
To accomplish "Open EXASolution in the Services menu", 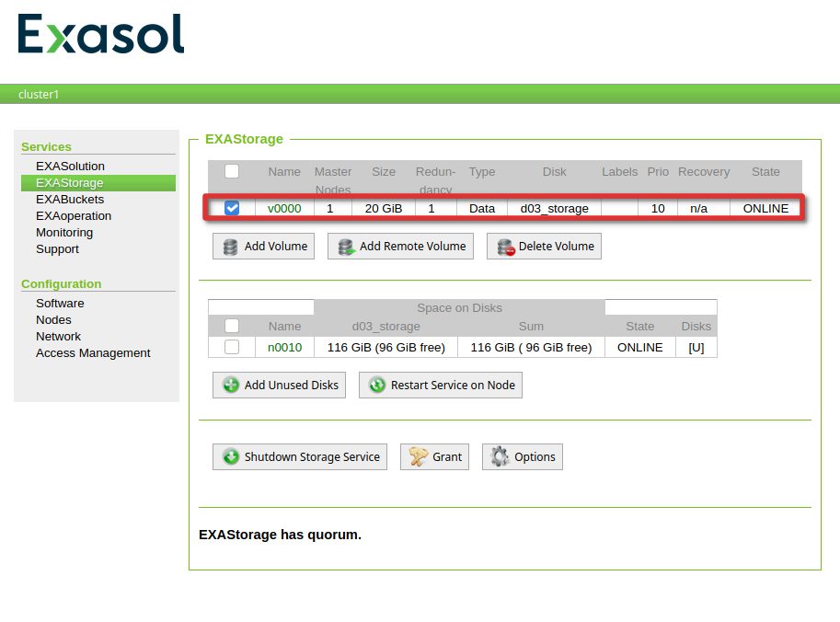I will (x=70, y=166).
